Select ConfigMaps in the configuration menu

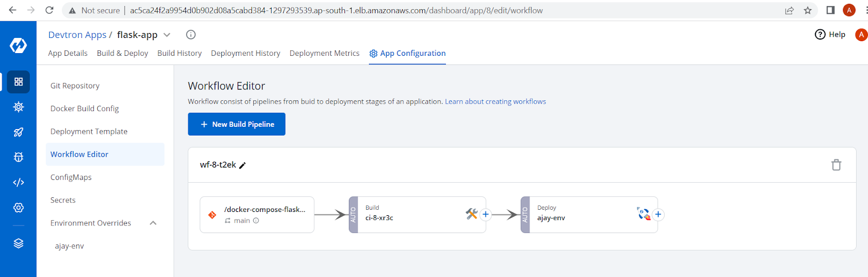pos(71,177)
